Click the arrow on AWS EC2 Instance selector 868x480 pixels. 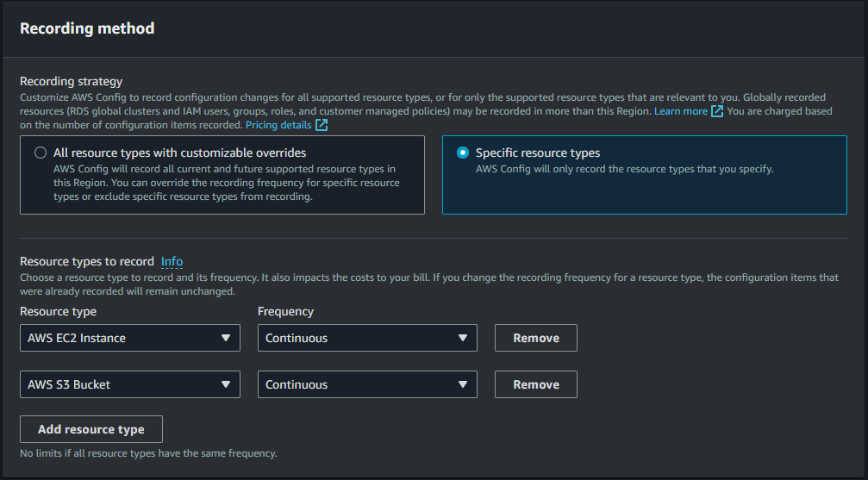tap(226, 339)
